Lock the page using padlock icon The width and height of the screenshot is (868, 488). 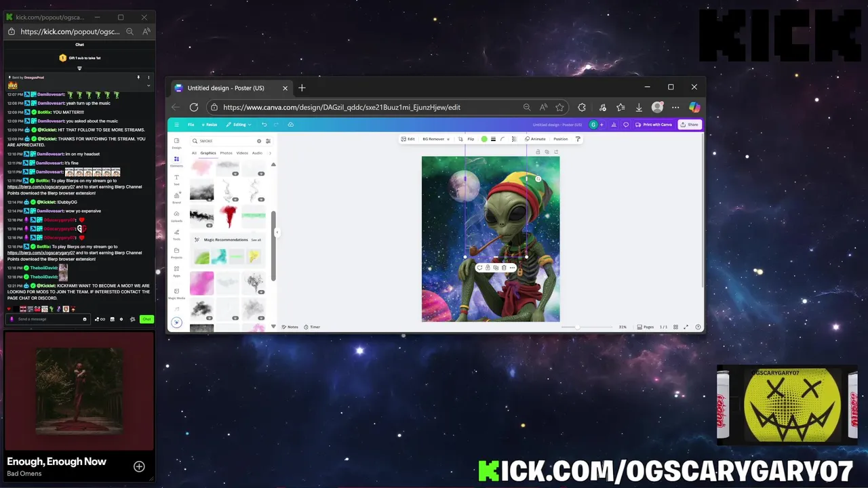tap(538, 152)
